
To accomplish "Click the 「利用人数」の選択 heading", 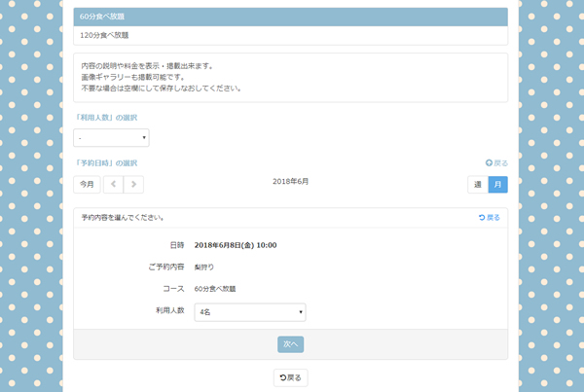I will [105, 117].
